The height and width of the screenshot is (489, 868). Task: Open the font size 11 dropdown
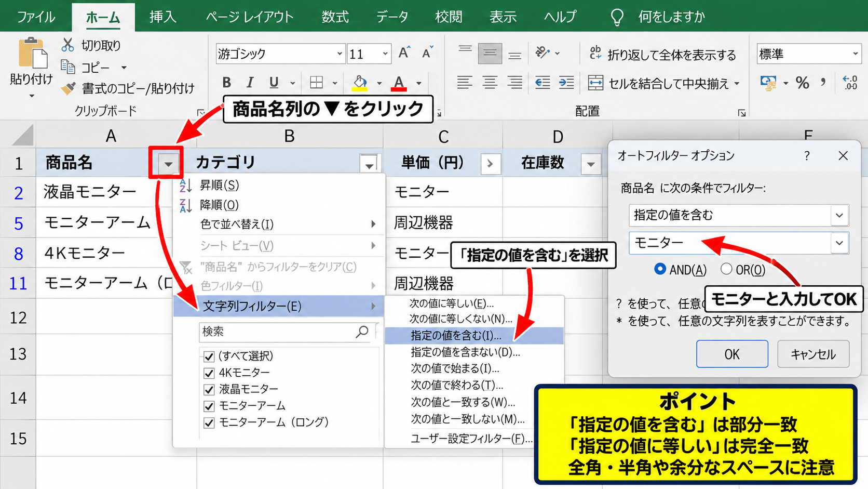click(385, 54)
